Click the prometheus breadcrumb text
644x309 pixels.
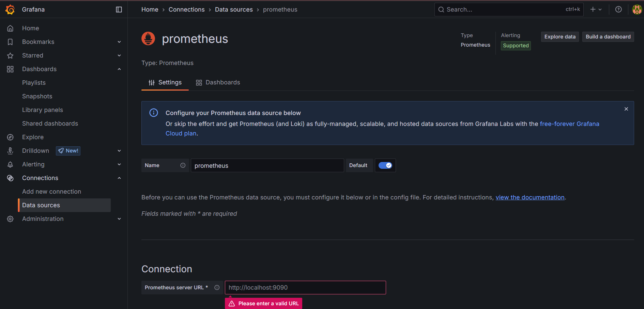pyautogui.click(x=280, y=10)
